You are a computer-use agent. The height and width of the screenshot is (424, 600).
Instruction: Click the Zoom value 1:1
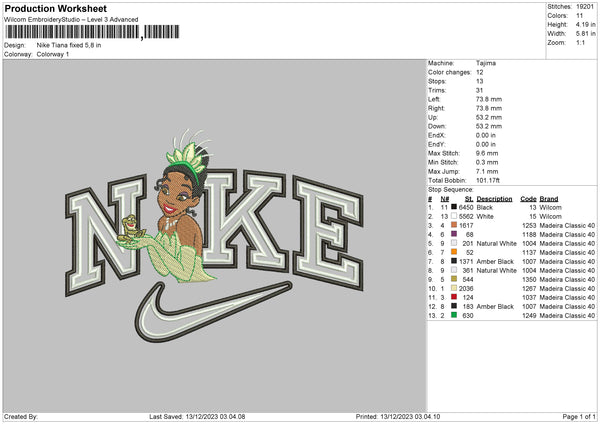[580, 42]
